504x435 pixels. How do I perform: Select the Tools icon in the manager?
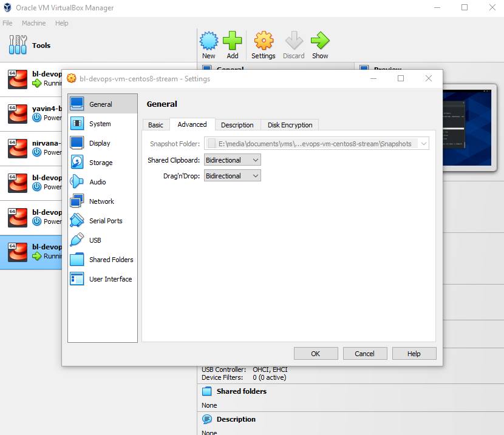[18, 45]
